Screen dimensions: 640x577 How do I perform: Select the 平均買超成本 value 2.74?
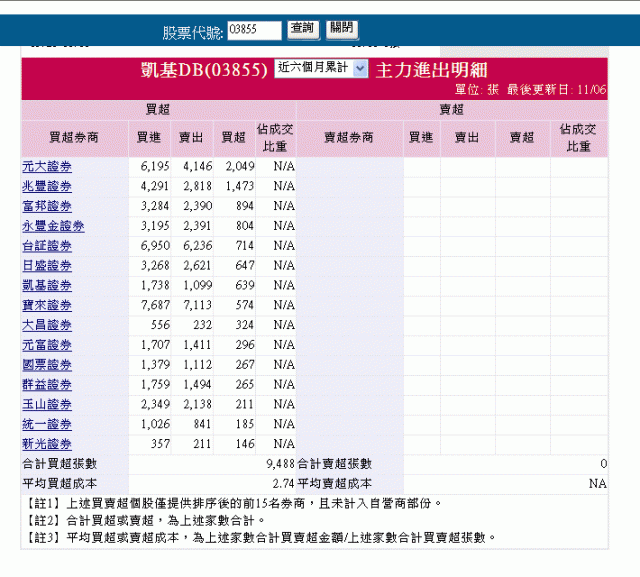click(284, 484)
